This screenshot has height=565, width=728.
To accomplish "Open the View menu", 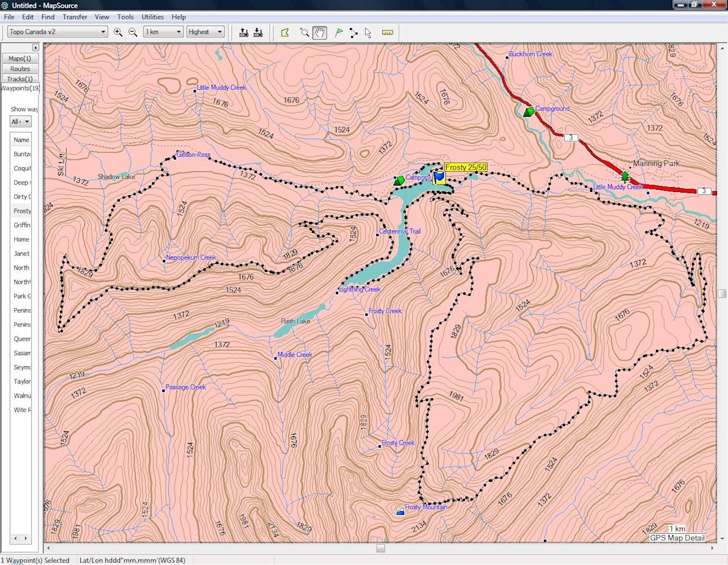I will (x=102, y=17).
